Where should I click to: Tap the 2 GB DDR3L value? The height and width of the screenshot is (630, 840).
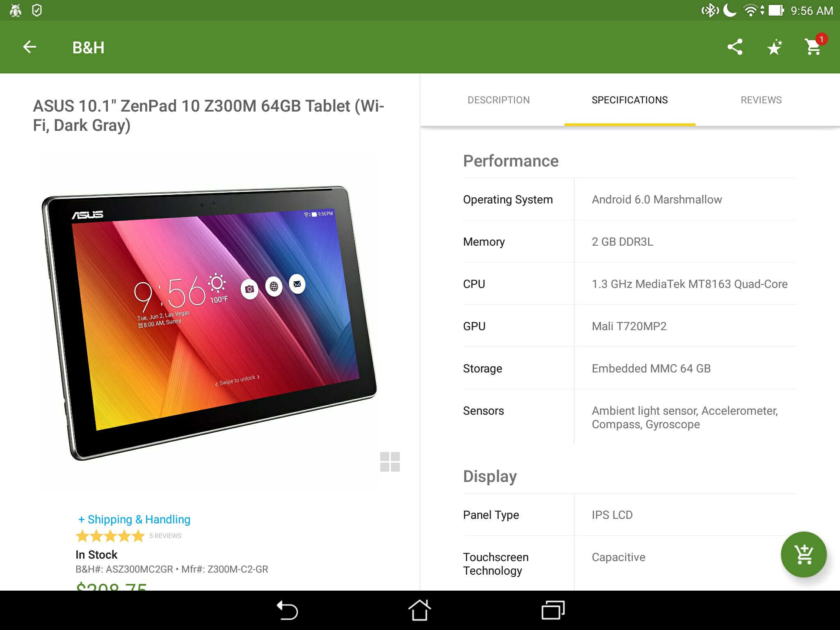(622, 242)
